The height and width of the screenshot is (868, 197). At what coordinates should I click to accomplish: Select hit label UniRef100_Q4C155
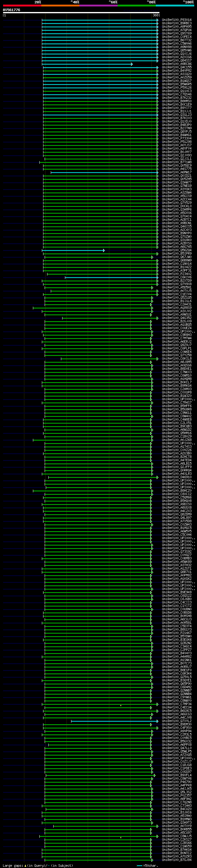[x=177, y=67]
